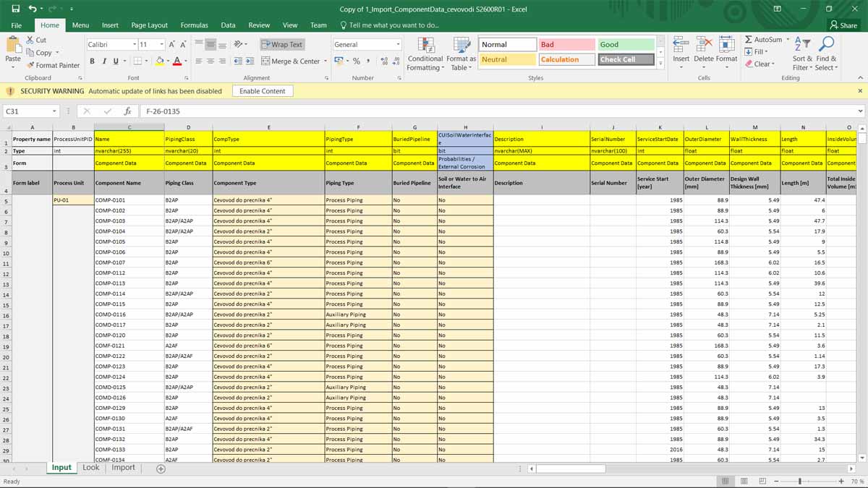Apply the Good cell style
Screen dimensions: 868x488
[x=626, y=45]
